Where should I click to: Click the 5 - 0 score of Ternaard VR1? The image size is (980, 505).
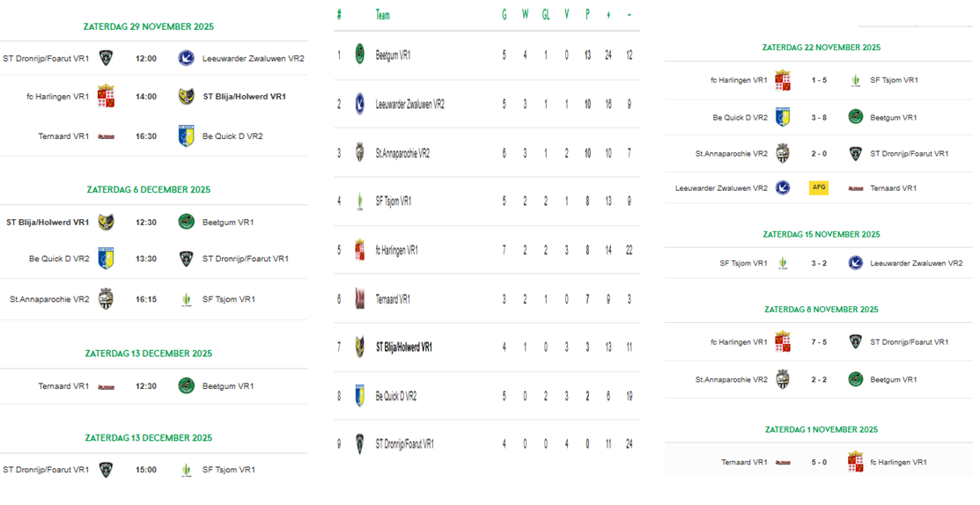tap(819, 462)
